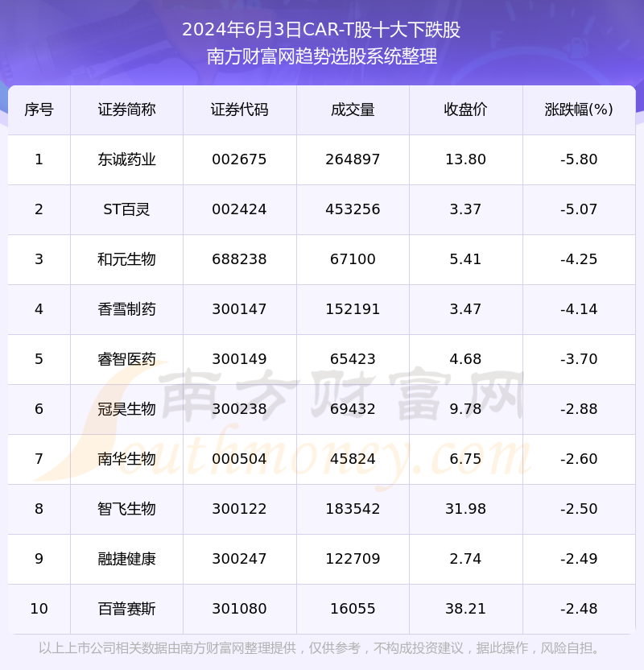This screenshot has height=670, width=644.
Task: Click volume value '122709'
Action: click(x=353, y=560)
